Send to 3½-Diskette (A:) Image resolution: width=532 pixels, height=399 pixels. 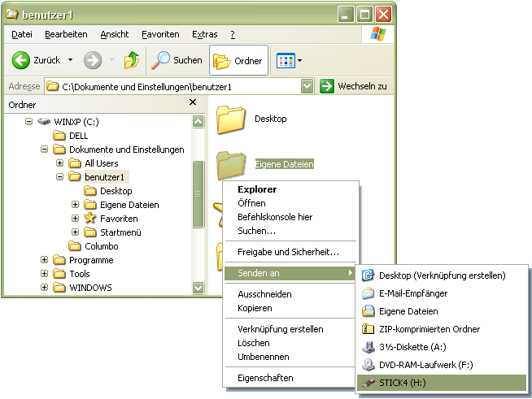pyautogui.click(x=442, y=347)
